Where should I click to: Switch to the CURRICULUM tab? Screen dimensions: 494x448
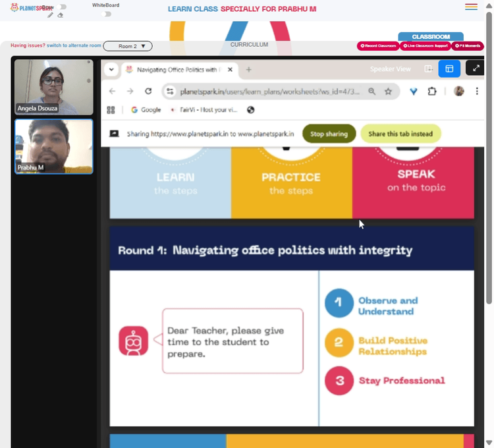click(249, 45)
